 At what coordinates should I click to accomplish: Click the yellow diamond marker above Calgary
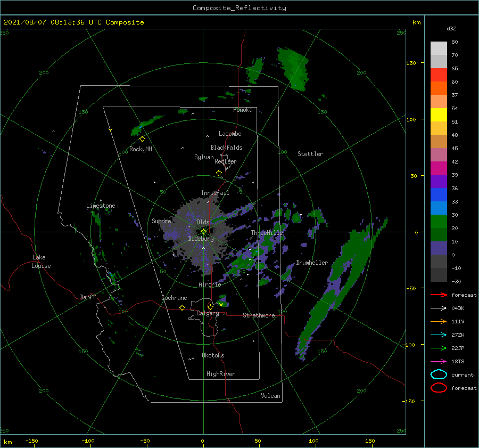point(210,307)
